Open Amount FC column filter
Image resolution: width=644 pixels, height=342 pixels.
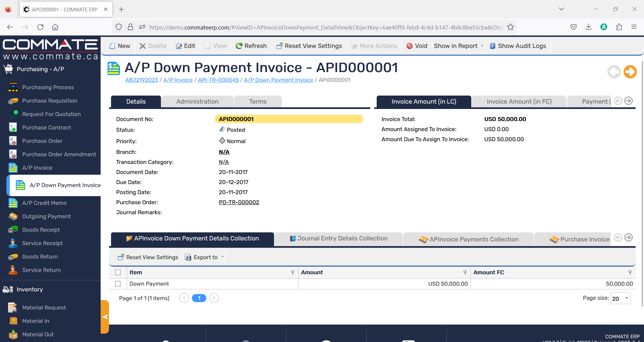pyautogui.click(x=630, y=272)
